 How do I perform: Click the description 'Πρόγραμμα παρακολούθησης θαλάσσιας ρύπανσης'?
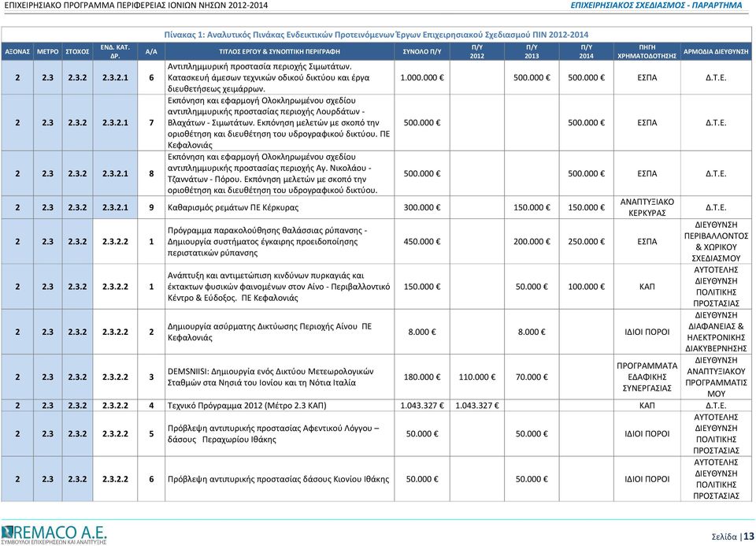click(x=268, y=242)
